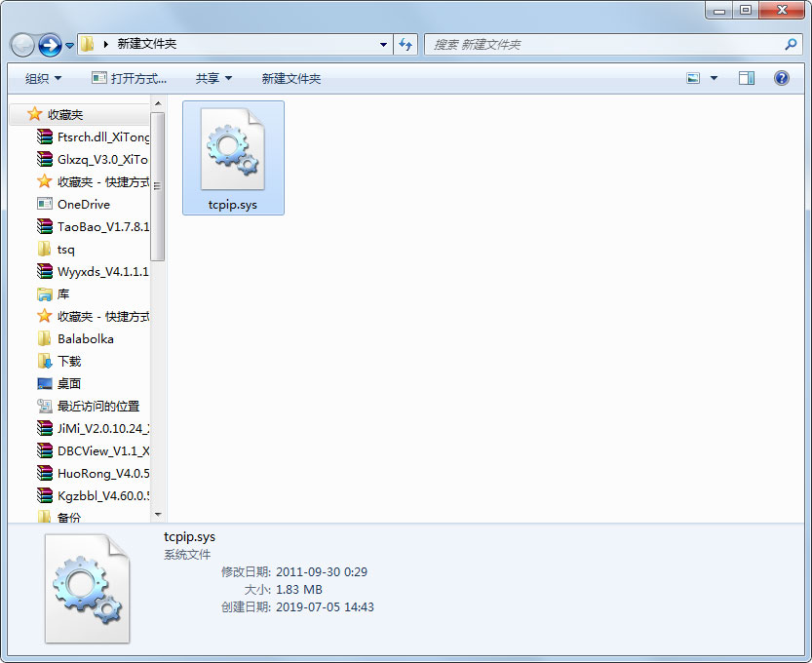Click the recent navigation dropdown arrow
The image size is (812, 663).
coord(68,44)
